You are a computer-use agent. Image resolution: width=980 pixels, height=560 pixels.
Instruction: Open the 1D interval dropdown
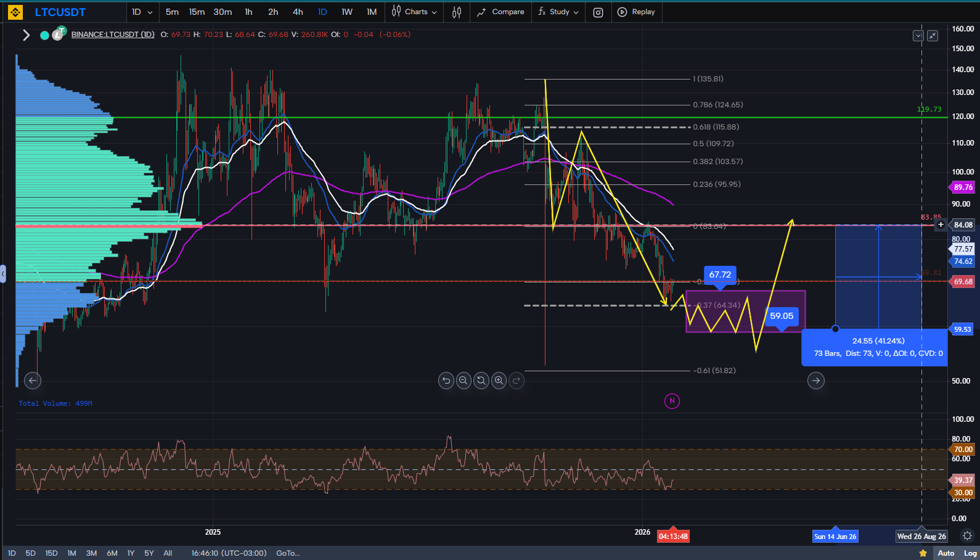pos(142,12)
